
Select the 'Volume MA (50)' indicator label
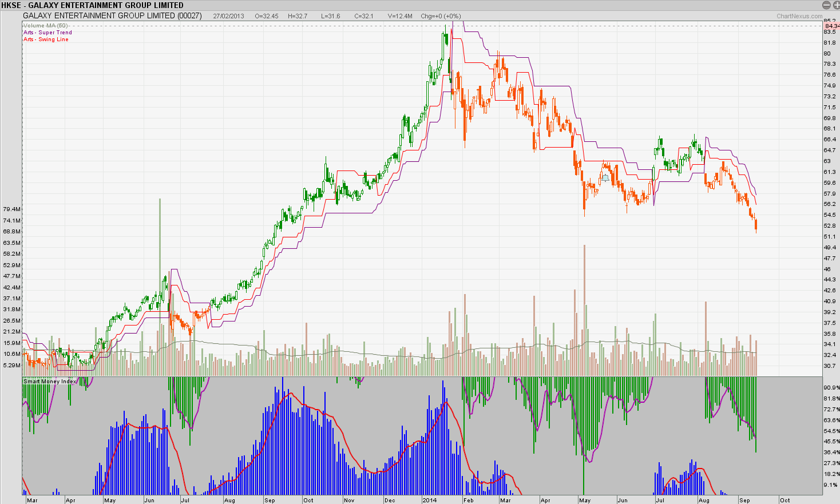[x=46, y=26]
